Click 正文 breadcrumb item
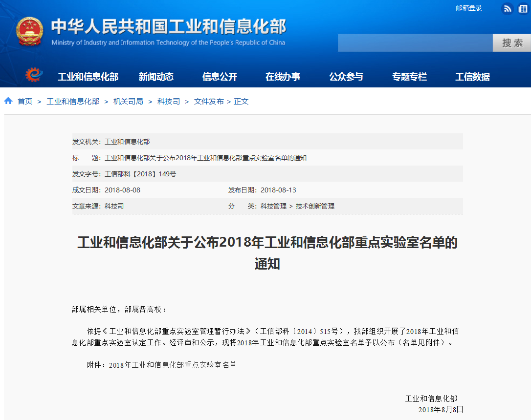This screenshot has height=420, width=531. click(241, 102)
